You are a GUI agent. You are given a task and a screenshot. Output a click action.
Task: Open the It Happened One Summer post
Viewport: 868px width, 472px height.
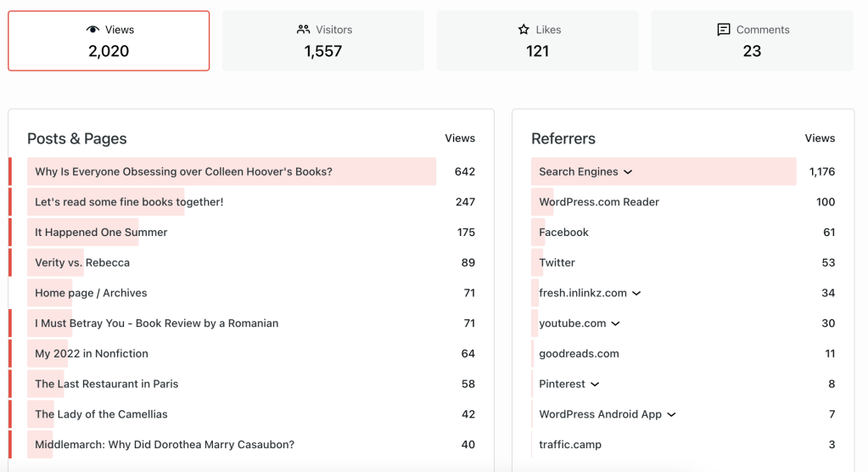(x=101, y=233)
